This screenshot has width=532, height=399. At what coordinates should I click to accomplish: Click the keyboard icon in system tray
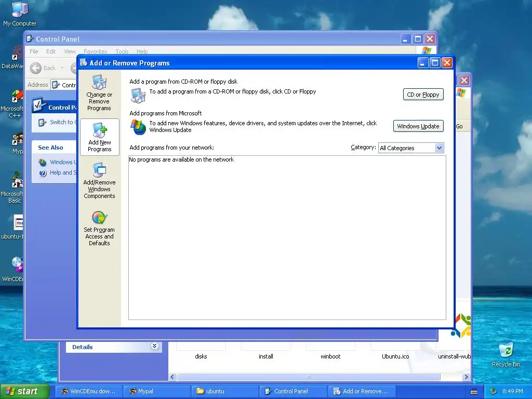point(474,392)
